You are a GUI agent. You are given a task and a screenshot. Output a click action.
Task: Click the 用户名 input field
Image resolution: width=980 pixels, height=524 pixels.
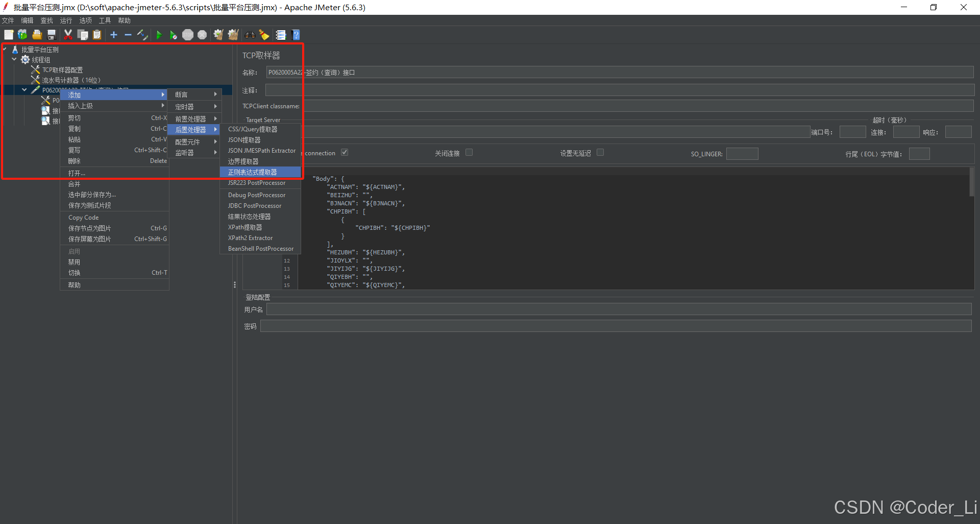619,309
